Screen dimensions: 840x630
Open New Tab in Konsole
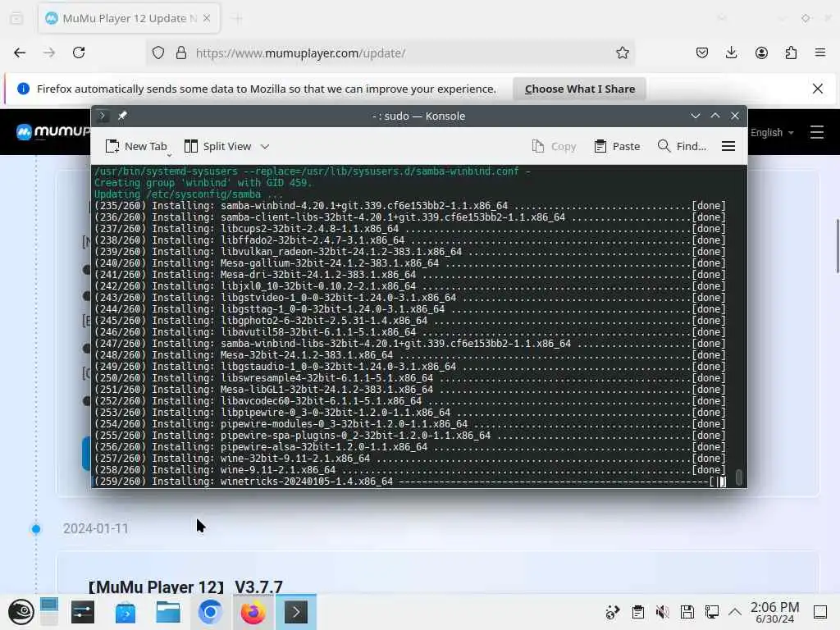tap(136, 146)
